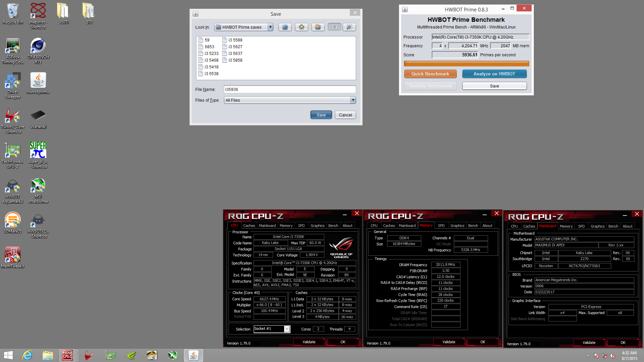This screenshot has width=644, height=362.
Task: Launch MSI Afterburner desktop icon
Action: (x=38, y=190)
